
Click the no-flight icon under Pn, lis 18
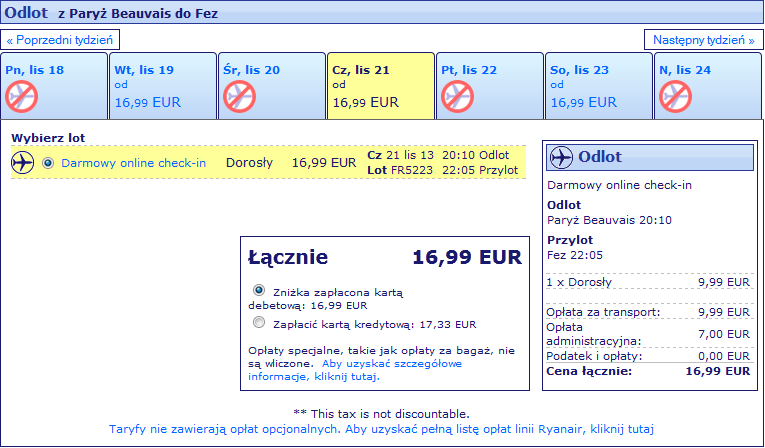[22, 97]
